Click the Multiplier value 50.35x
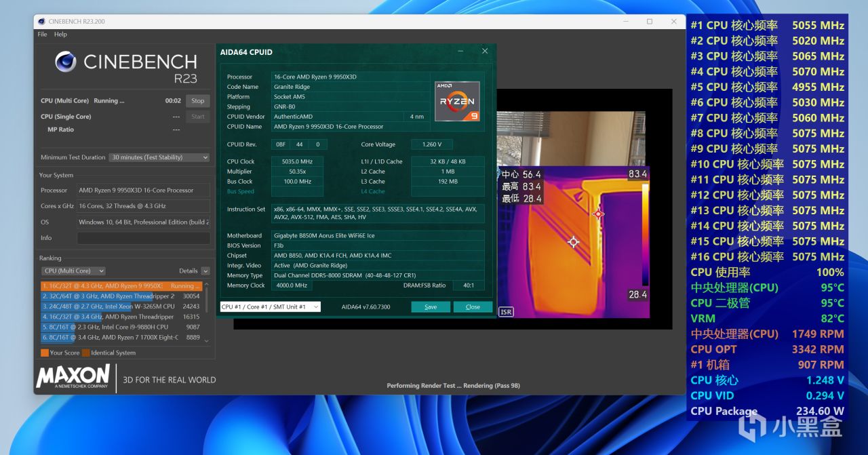Viewport: 868px width, 455px height. pos(297,172)
